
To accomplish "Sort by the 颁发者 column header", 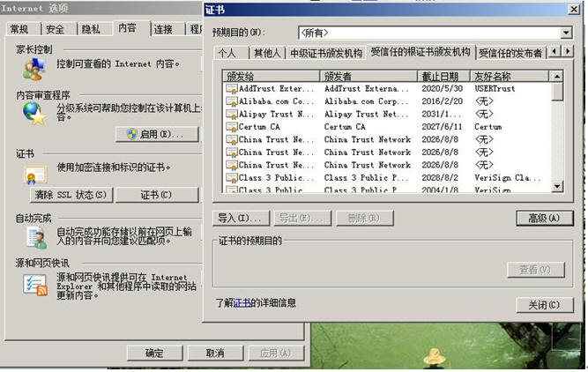I will pyautogui.click(x=368, y=77).
